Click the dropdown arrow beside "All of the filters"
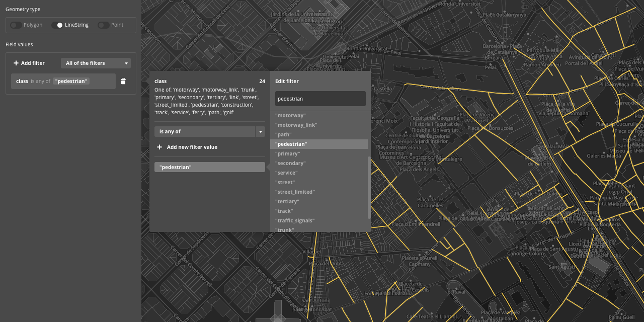The image size is (644, 322). click(x=126, y=63)
